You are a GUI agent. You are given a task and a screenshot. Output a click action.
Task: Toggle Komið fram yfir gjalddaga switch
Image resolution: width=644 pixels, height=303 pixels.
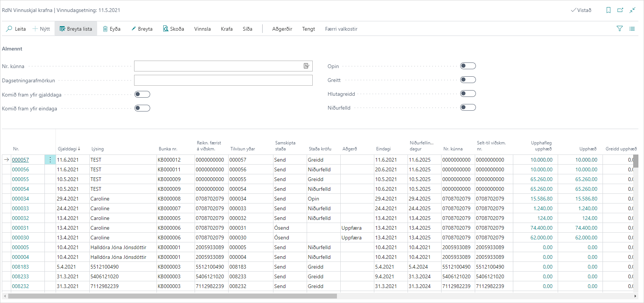click(142, 94)
